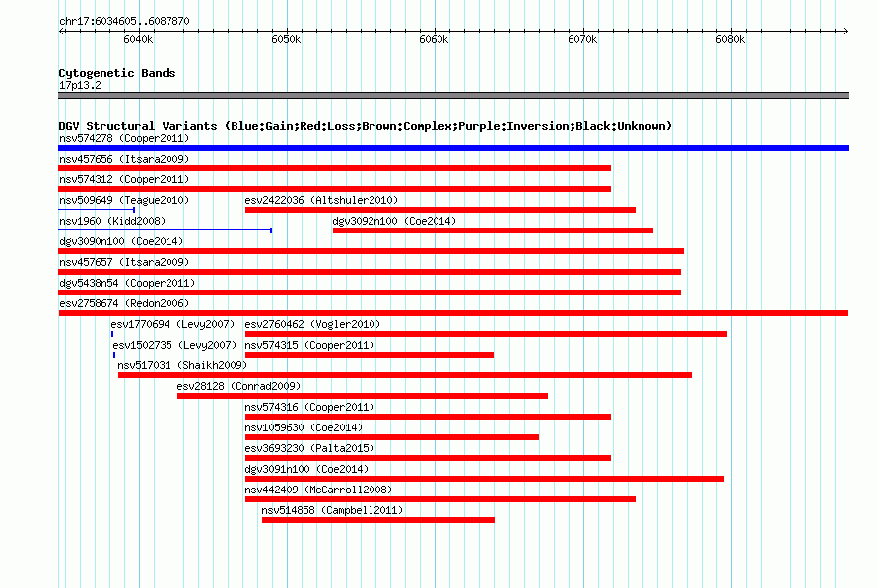Click the 6070k ruler position
877x588 pixels.
(x=582, y=39)
